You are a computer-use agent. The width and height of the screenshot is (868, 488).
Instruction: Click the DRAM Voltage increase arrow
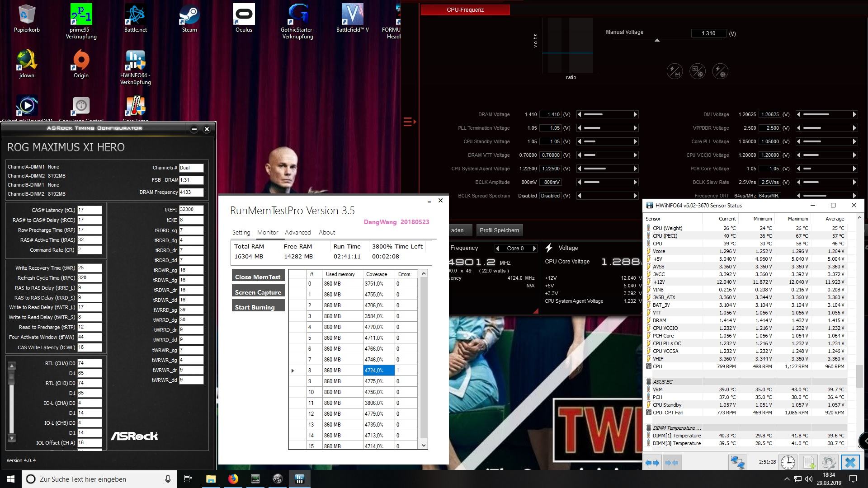(635, 114)
